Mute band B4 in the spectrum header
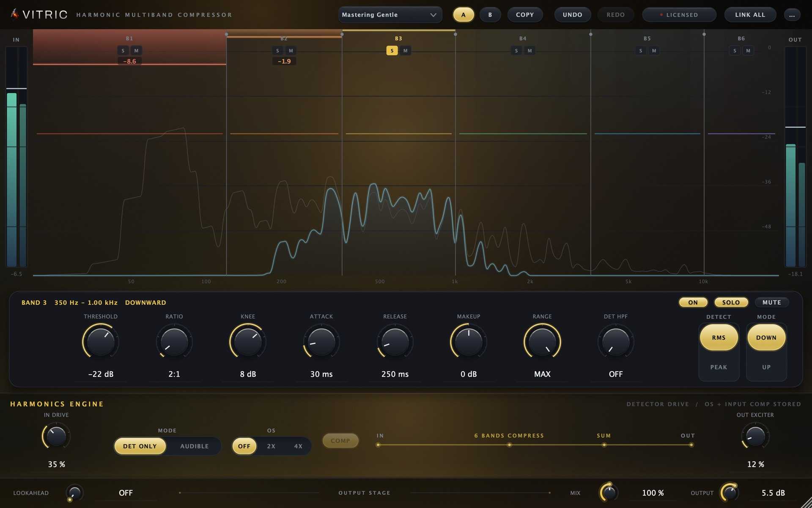The image size is (812, 508). [x=530, y=51]
